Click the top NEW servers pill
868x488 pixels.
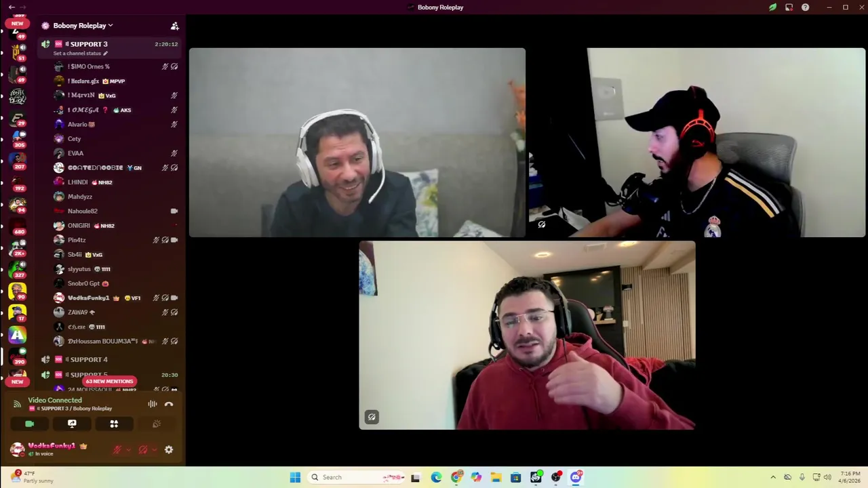point(17,23)
